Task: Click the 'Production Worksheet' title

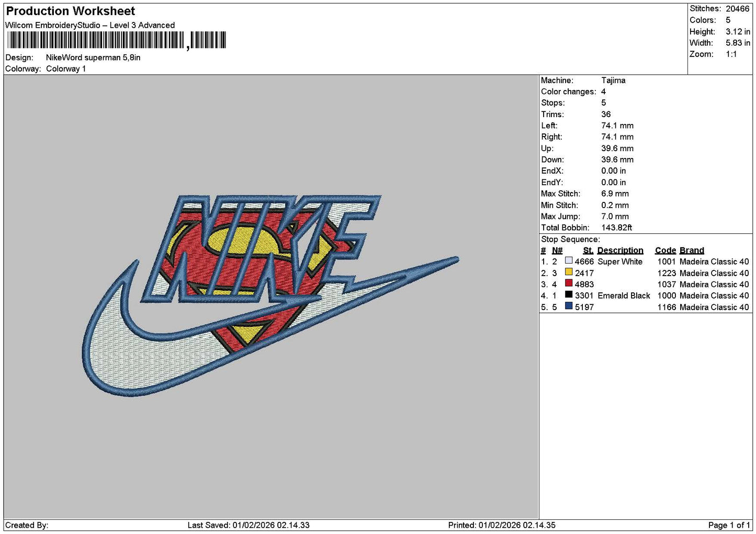Action: [x=71, y=11]
